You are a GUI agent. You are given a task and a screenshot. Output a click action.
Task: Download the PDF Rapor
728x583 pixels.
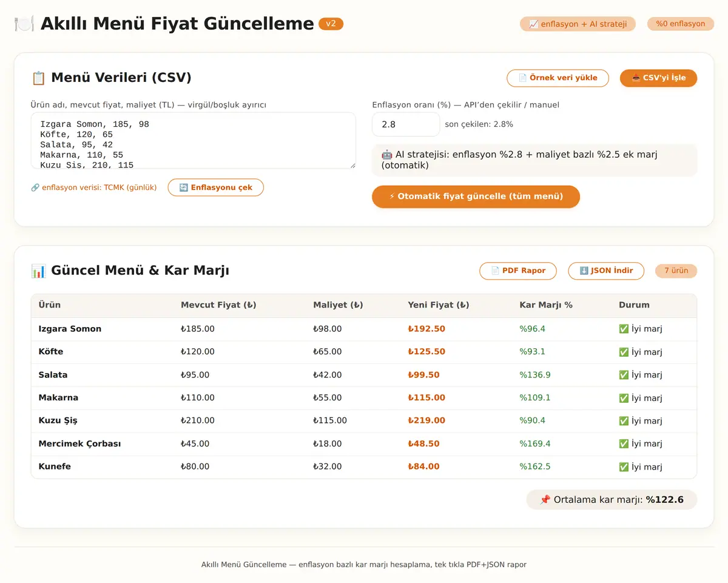point(517,271)
